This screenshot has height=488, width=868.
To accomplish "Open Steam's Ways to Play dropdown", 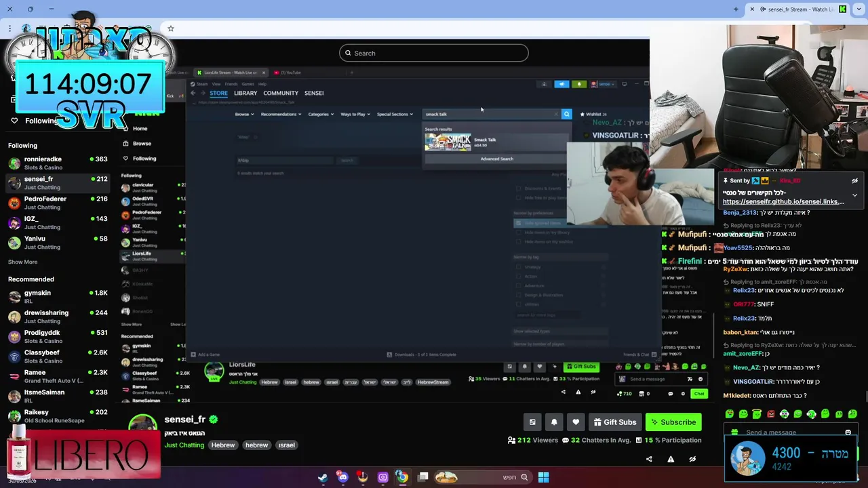I will pos(355,114).
